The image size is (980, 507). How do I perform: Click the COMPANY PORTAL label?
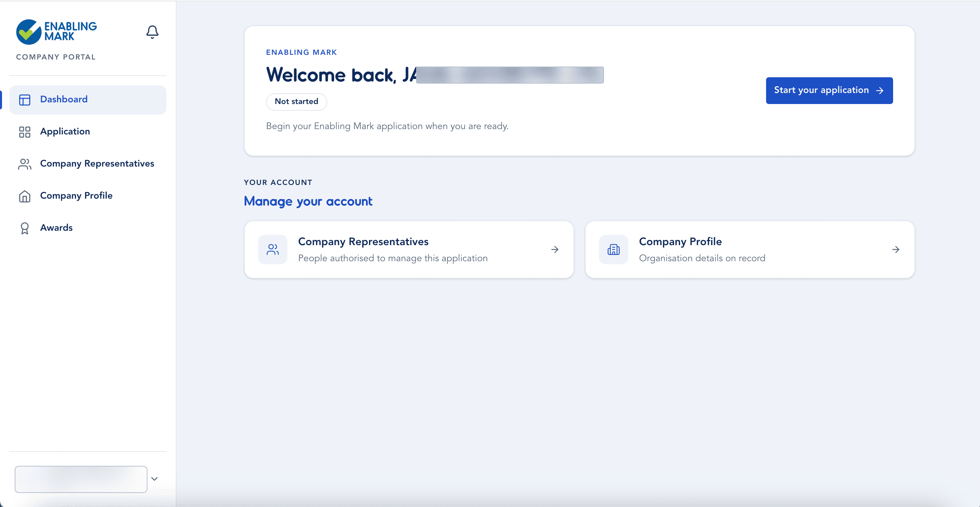coord(56,57)
